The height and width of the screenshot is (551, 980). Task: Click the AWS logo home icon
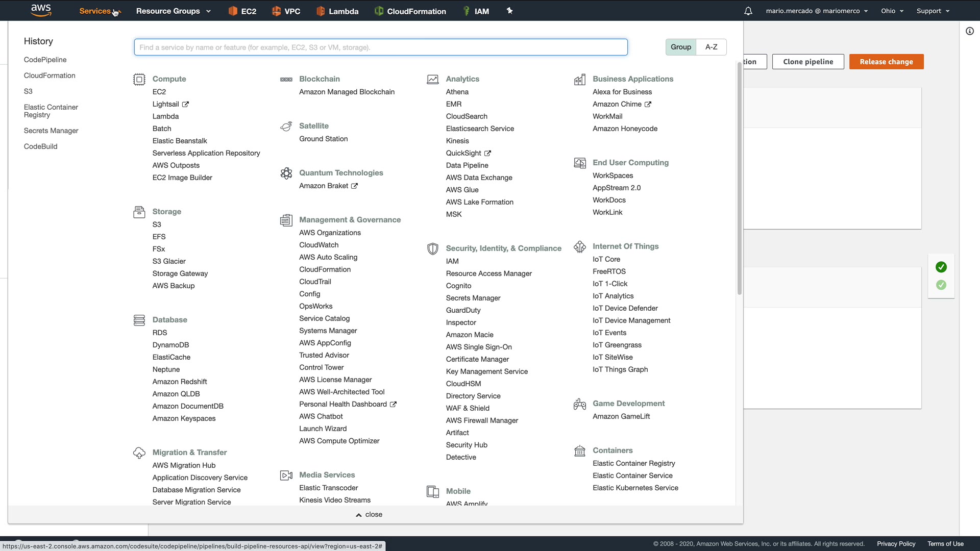(41, 10)
